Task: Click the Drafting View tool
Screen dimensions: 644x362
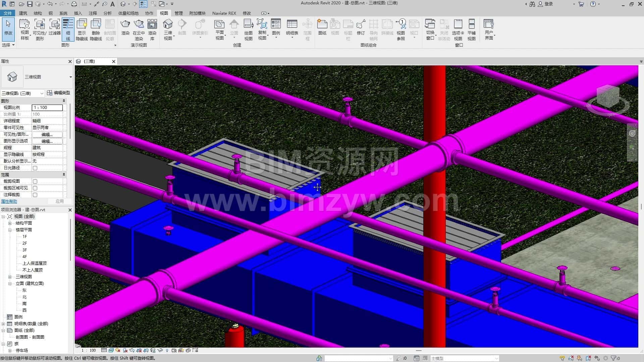Action: coord(248,29)
